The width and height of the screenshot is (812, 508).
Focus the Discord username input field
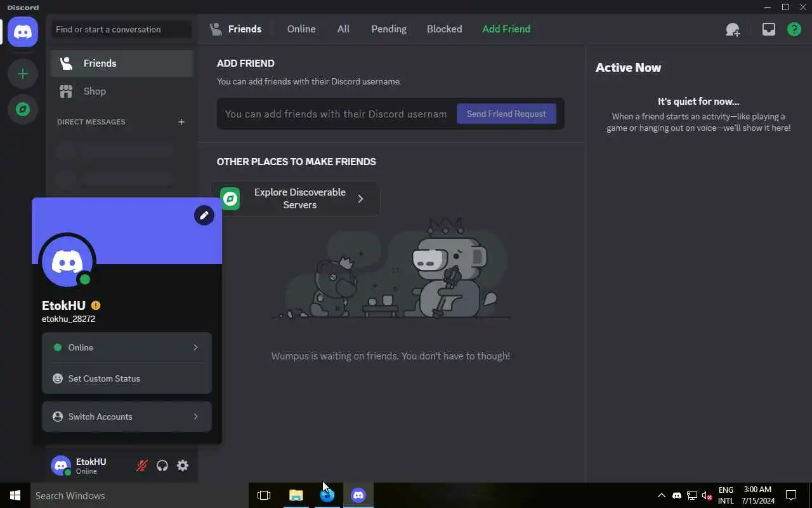(x=336, y=114)
